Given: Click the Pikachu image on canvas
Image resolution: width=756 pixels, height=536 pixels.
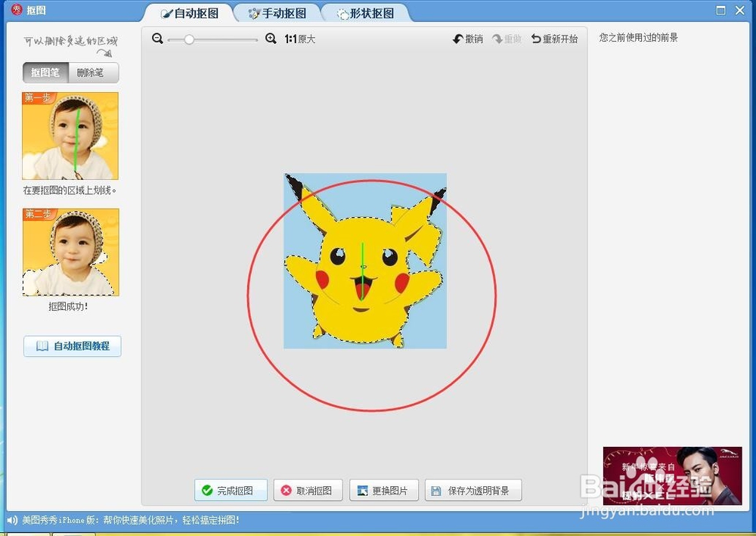Looking at the screenshot, I should (365, 261).
